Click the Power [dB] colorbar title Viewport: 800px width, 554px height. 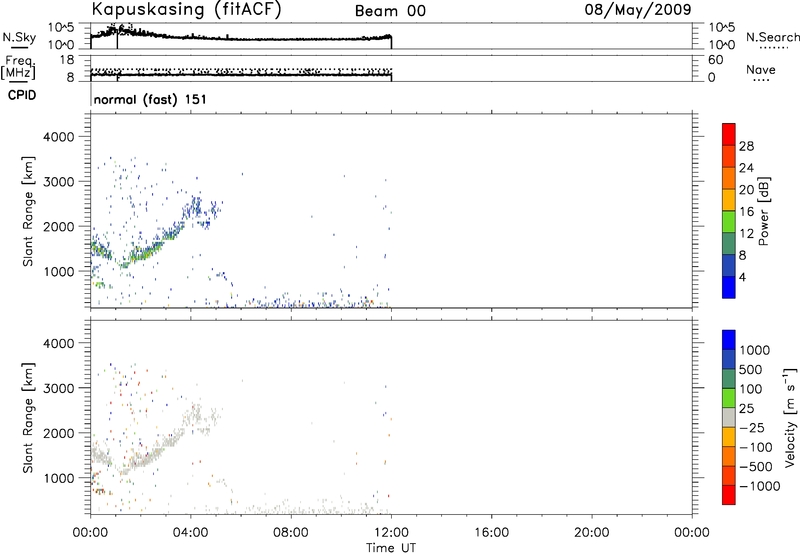[x=763, y=211]
